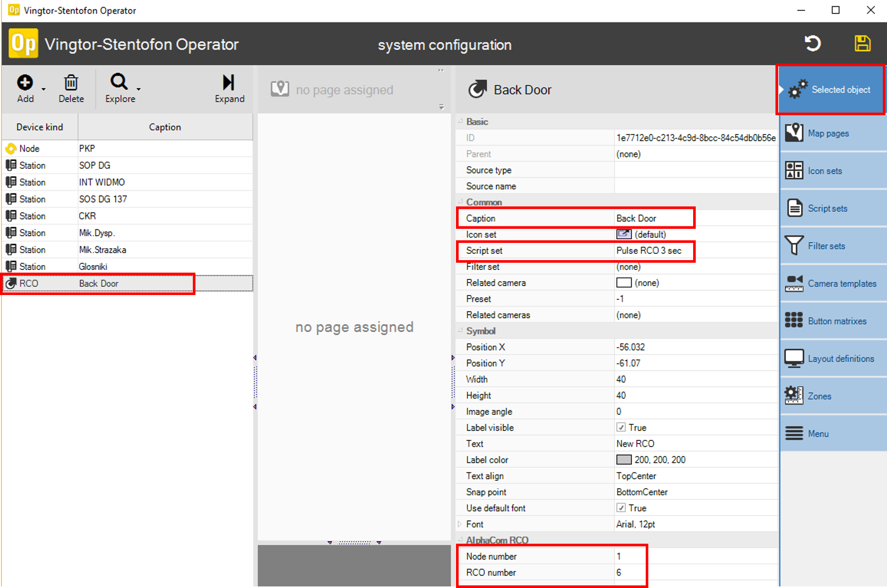Toggle the Label visible checkbox
This screenshot has height=588, width=887.
coord(621,427)
